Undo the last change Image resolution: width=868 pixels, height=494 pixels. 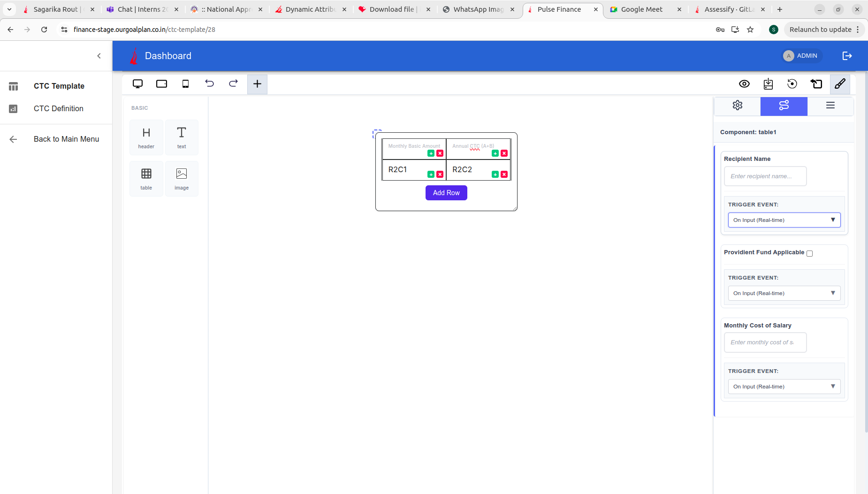tap(210, 84)
